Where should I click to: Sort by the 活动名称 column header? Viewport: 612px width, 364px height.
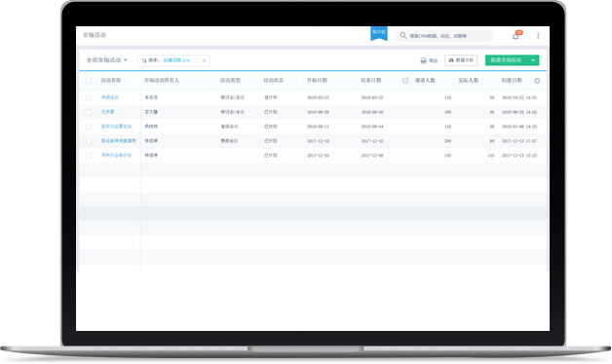click(111, 80)
